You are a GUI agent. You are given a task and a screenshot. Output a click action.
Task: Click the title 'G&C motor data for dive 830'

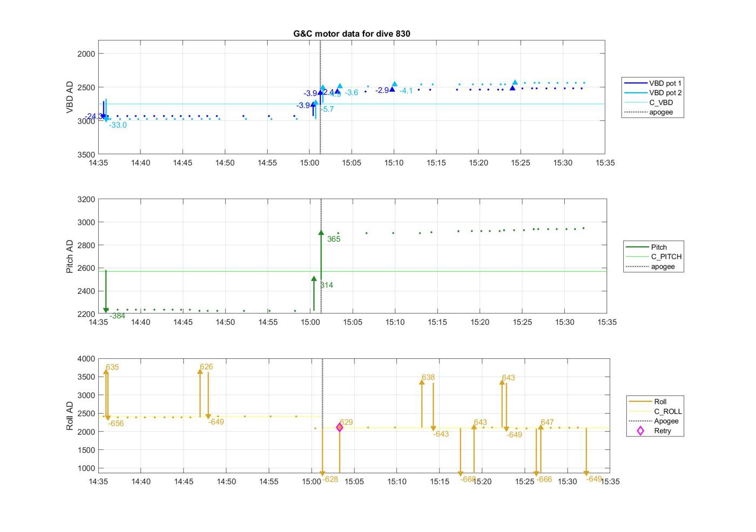pos(352,33)
